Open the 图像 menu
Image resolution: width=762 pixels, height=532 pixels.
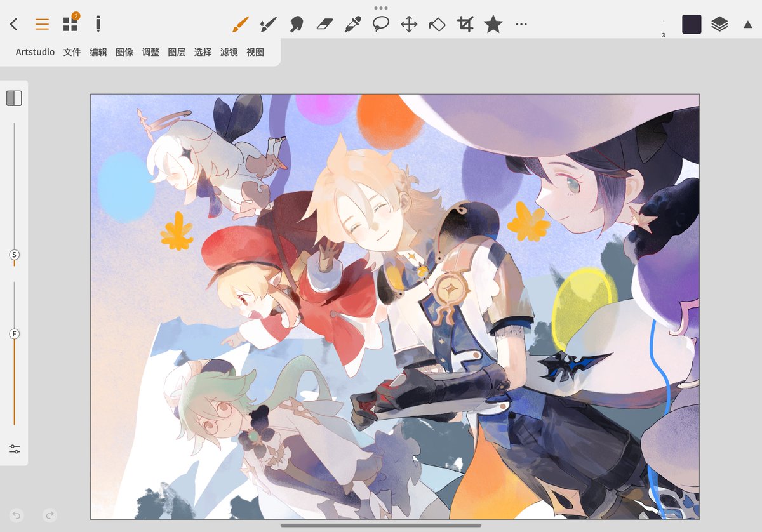pyautogui.click(x=124, y=52)
